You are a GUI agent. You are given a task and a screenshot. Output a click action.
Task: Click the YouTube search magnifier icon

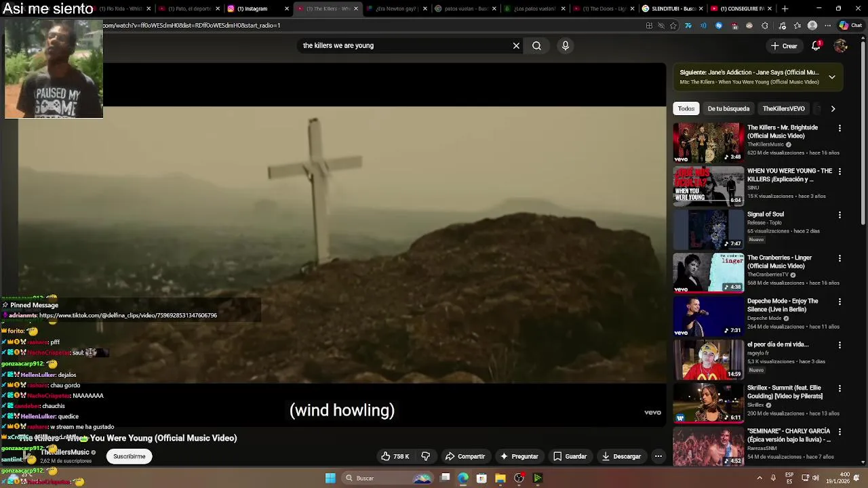coord(536,45)
